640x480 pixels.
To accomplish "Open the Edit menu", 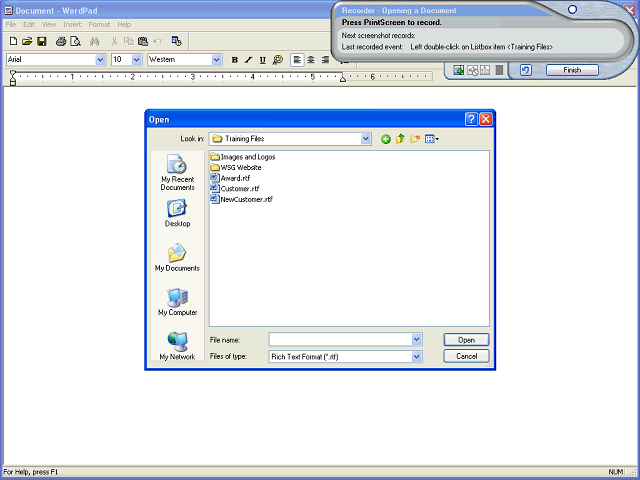I will [29, 24].
